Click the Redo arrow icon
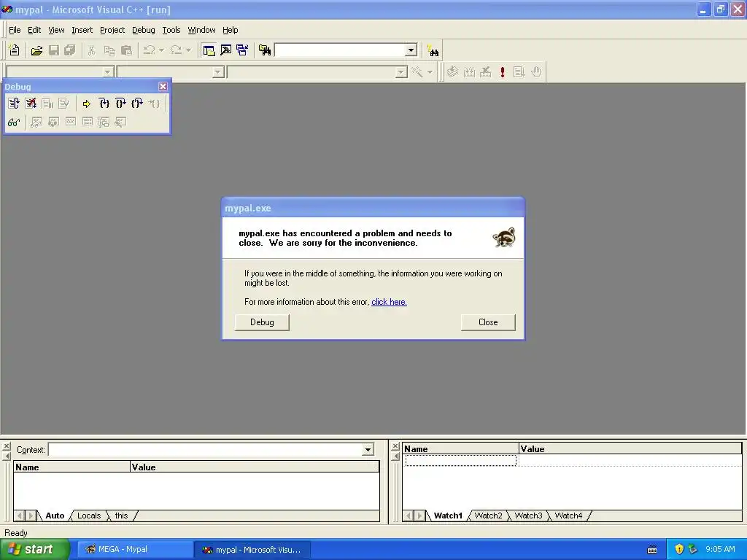The width and height of the screenshot is (747, 560). tap(176, 50)
